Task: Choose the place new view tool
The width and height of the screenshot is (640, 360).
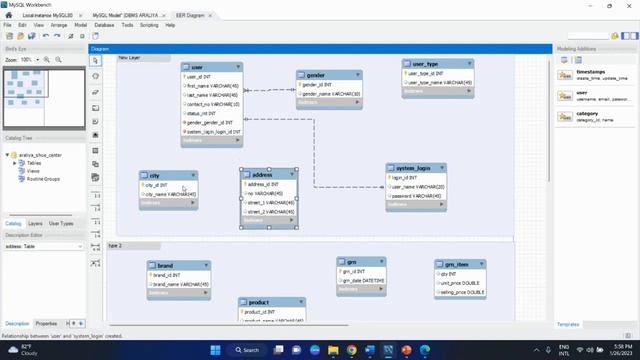Action: click(96, 164)
